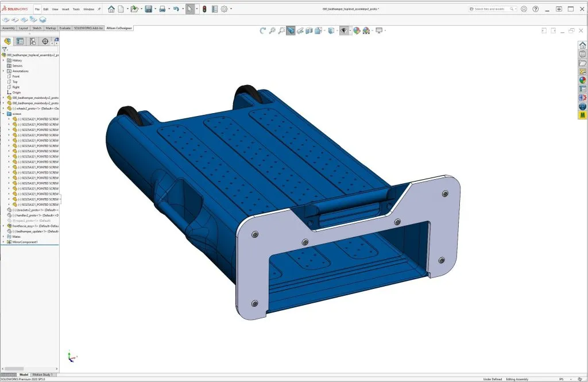
Task: Toggle the Hide/Show Items eye icon
Action: click(x=344, y=30)
